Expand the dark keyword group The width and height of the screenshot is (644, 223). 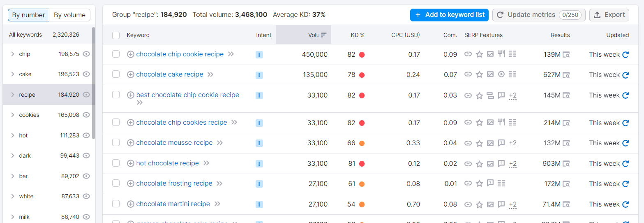(x=13, y=156)
